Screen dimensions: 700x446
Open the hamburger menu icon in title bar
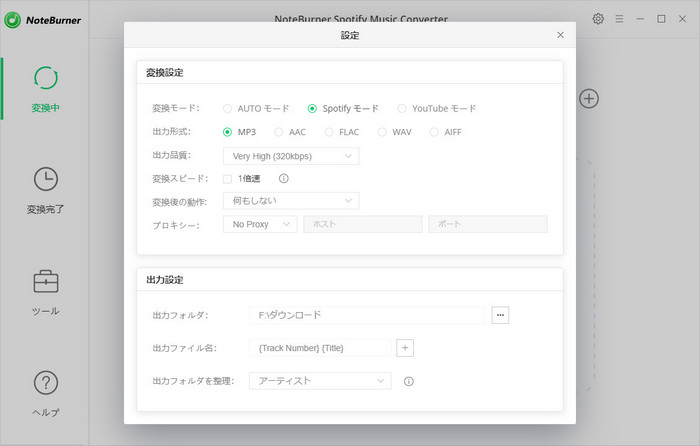point(619,19)
